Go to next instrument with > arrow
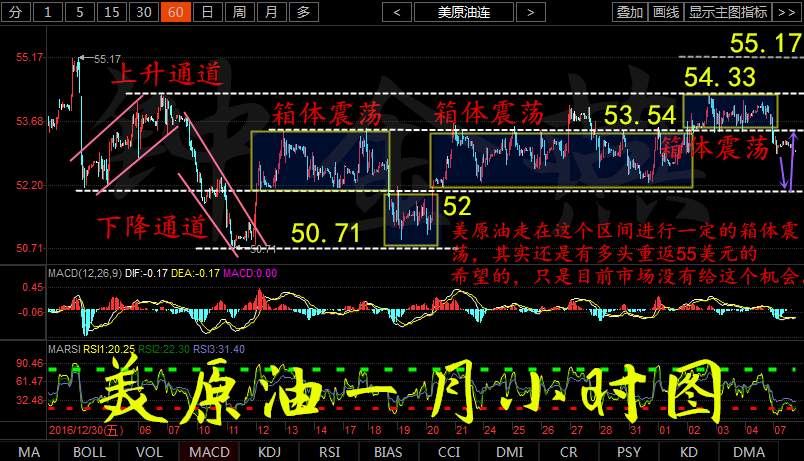The height and width of the screenshot is (461, 804). 531,12
